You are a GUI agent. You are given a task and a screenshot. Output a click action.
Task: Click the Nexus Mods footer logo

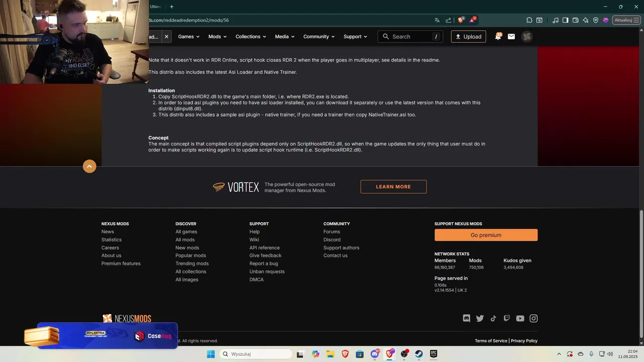(127, 318)
